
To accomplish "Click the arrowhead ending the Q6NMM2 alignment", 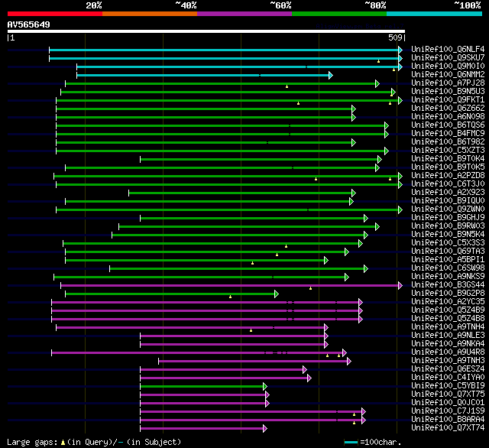I will [331, 75].
